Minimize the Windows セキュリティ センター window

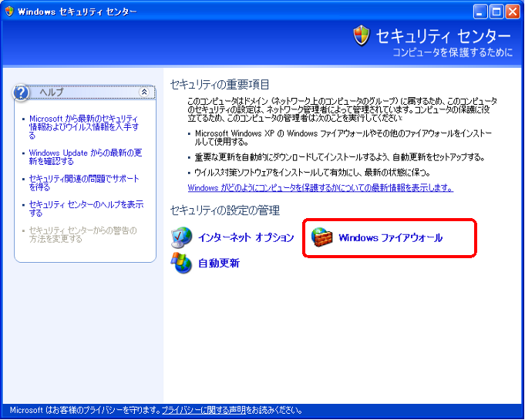480,12
